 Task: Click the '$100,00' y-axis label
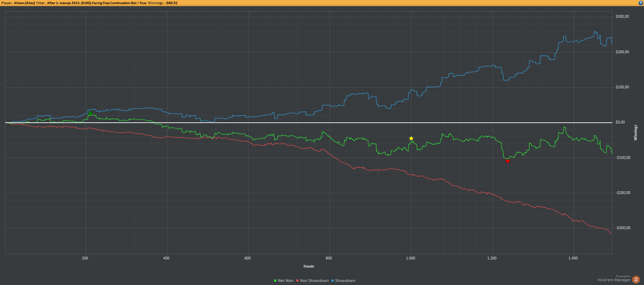tap(622, 87)
